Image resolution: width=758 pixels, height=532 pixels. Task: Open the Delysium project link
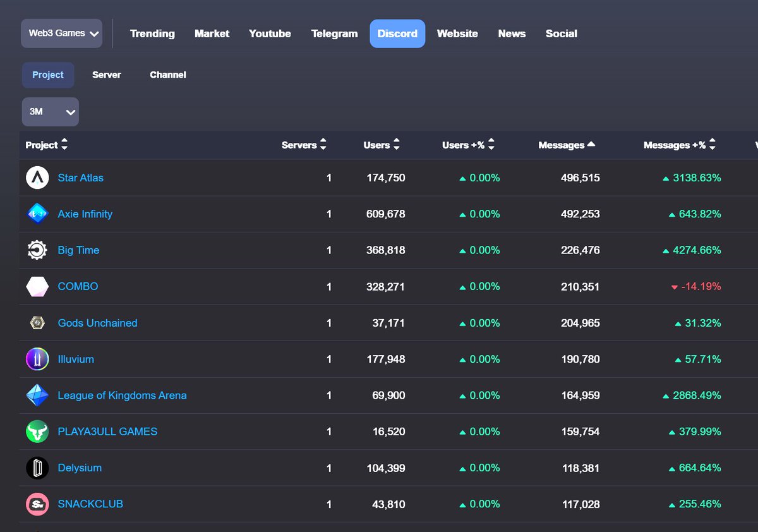point(80,468)
